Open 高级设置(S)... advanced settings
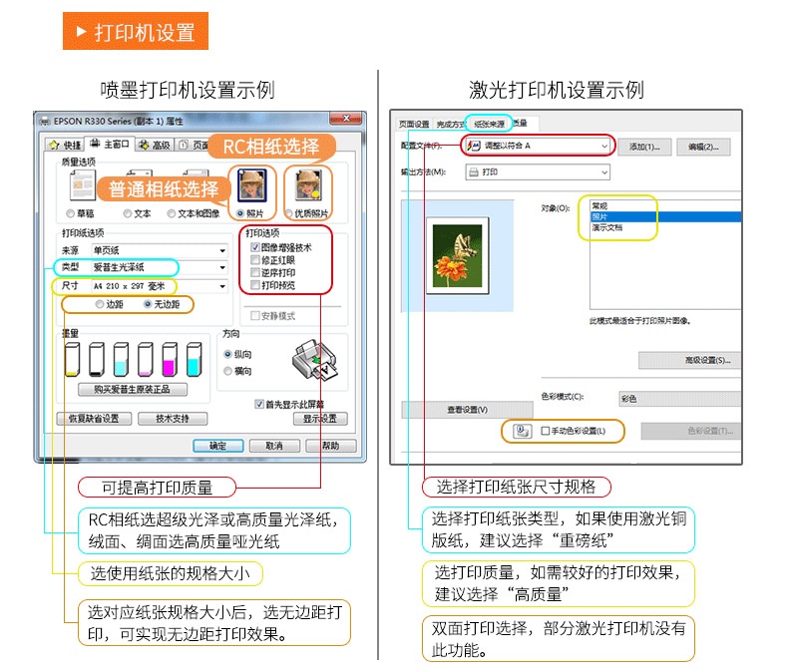This screenshot has width=788, height=672. (x=689, y=360)
